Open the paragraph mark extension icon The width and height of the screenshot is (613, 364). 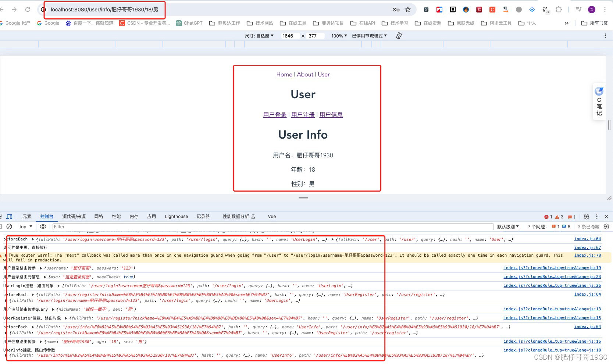coord(506,10)
